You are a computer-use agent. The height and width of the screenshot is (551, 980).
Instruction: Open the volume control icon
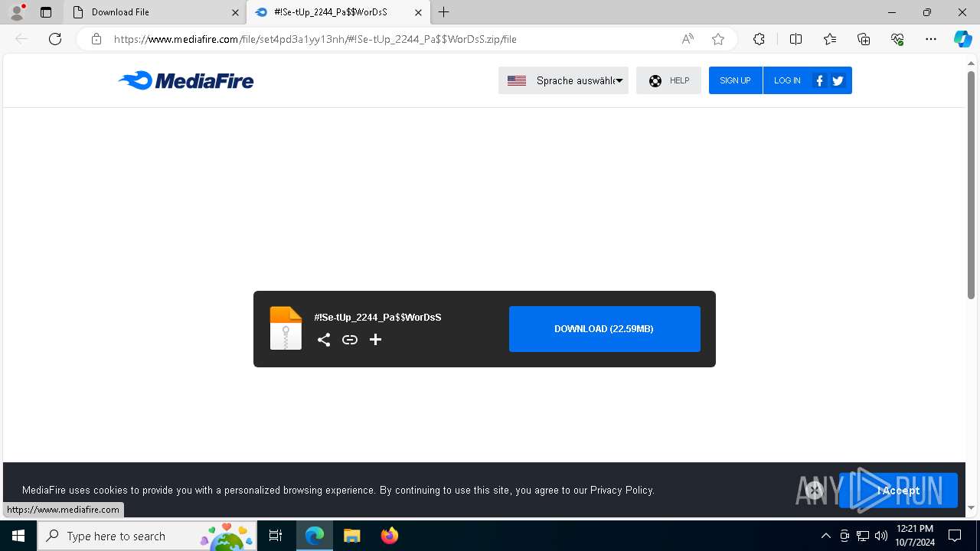tap(881, 536)
